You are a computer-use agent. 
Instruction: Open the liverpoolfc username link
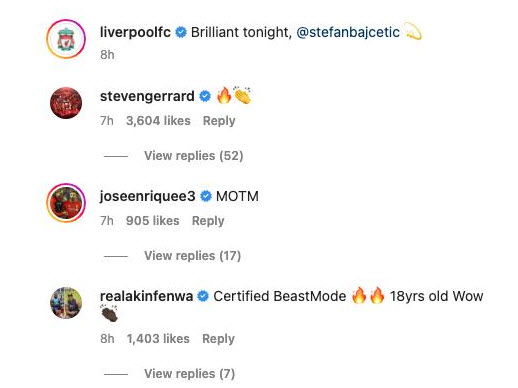(135, 32)
